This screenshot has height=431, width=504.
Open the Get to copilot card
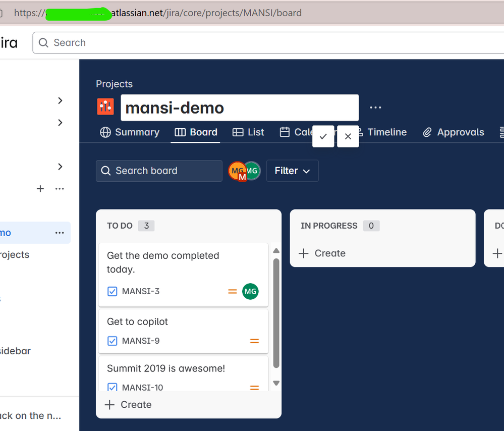pyautogui.click(x=183, y=331)
